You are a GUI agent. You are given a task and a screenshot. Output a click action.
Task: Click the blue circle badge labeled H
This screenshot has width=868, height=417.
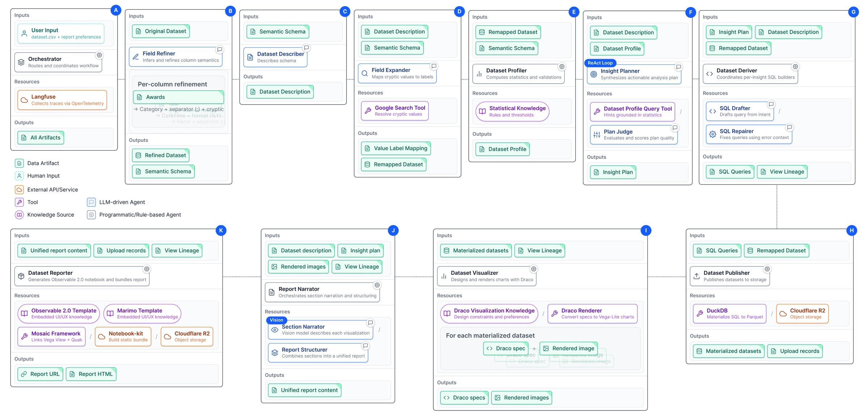tap(851, 230)
